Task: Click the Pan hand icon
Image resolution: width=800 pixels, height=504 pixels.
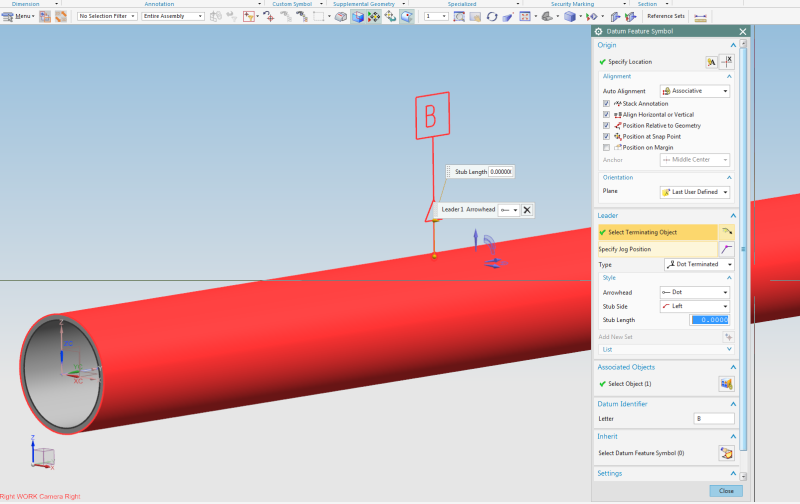Action: click(475, 16)
